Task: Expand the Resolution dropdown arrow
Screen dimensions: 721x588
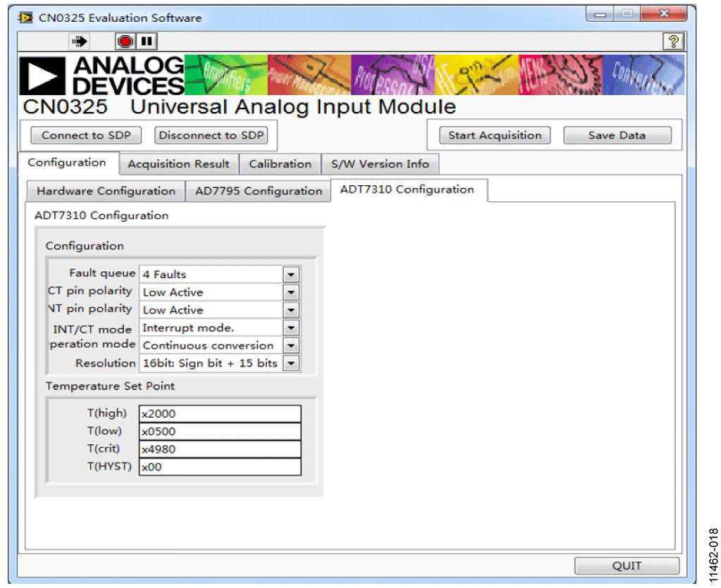Action: pyautogui.click(x=291, y=363)
